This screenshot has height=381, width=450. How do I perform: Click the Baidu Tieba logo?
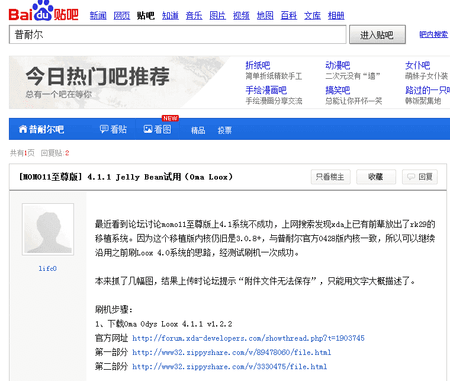44,11
